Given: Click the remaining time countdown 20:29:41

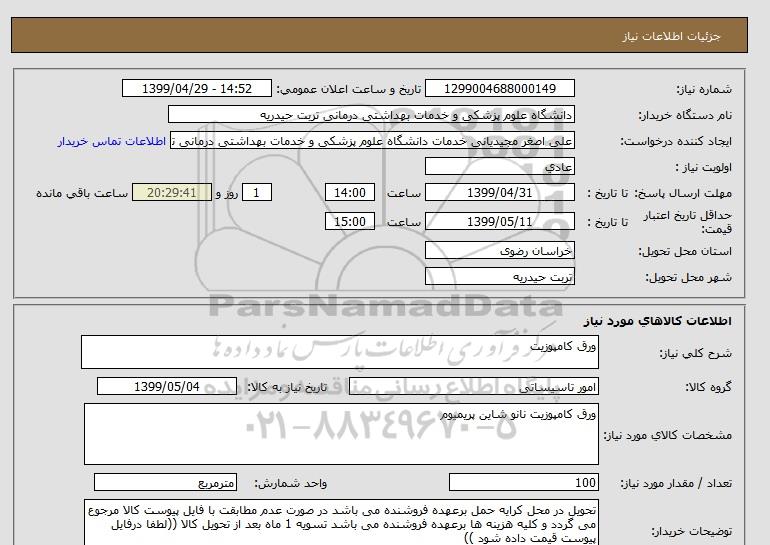Looking at the screenshot, I should click(x=172, y=192).
